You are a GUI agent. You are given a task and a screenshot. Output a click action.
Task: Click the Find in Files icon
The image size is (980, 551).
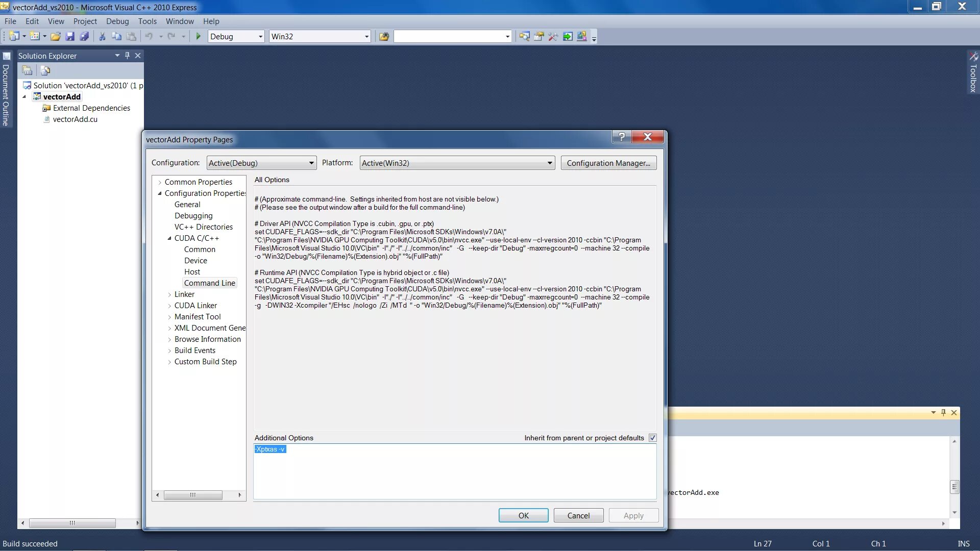click(384, 36)
